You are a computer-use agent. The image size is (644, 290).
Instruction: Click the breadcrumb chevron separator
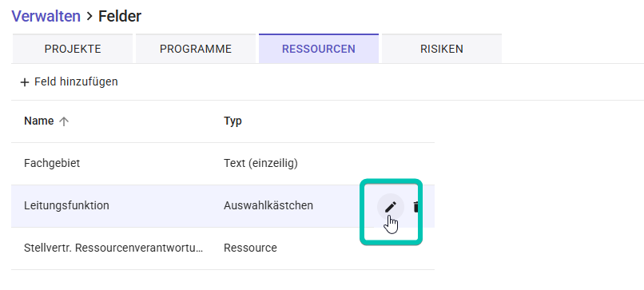tap(89, 17)
